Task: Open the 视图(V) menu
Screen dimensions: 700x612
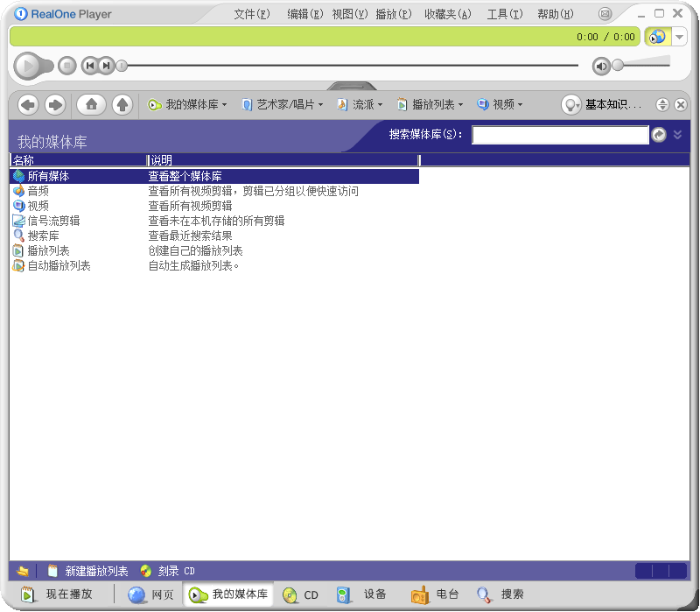Action: tap(349, 14)
